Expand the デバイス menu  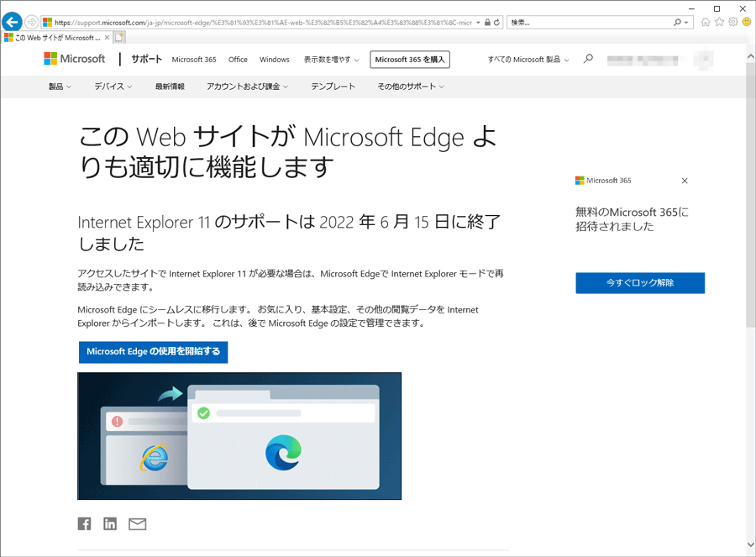click(x=113, y=87)
